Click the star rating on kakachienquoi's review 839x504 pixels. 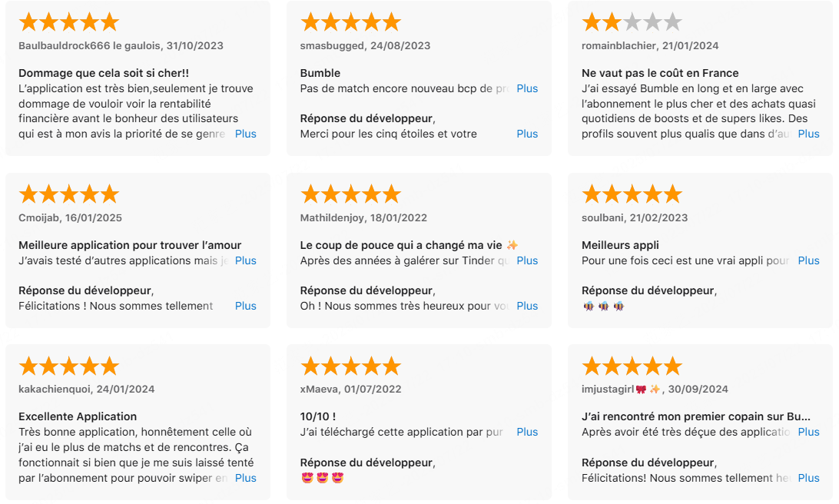[69, 366]
